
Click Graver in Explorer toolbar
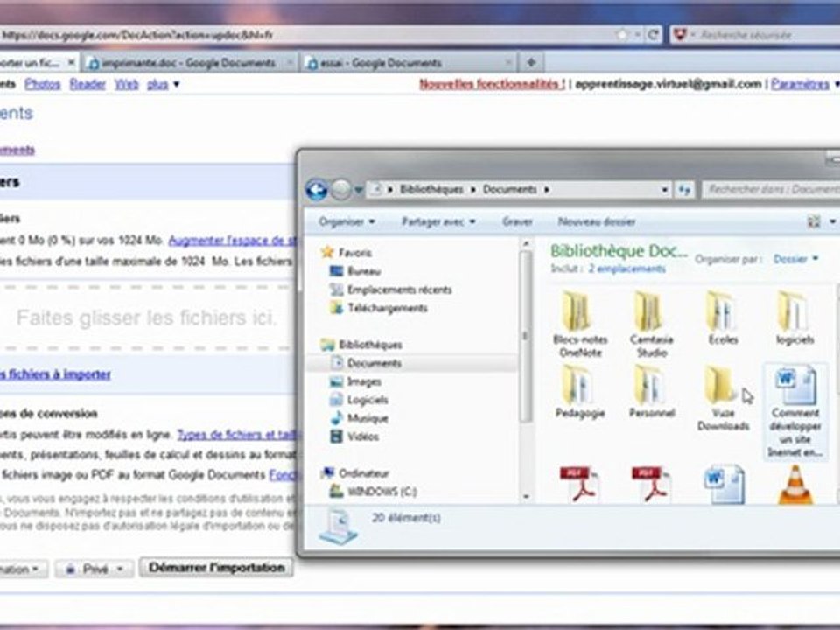point(517,221)
